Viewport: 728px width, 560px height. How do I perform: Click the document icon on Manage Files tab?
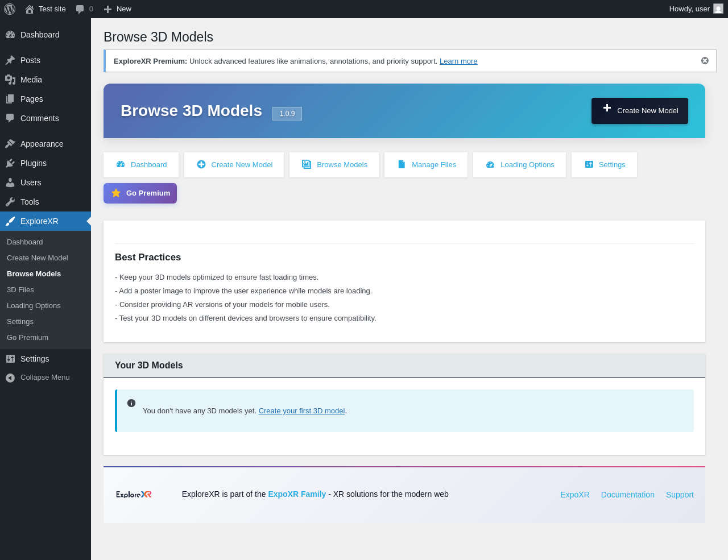(x=402, y=164)
